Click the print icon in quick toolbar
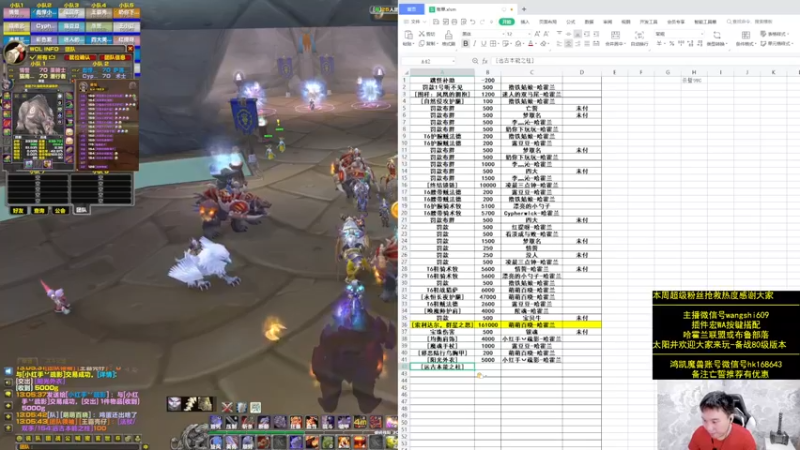This screenshot has width=800, height=450. point(454,22)
